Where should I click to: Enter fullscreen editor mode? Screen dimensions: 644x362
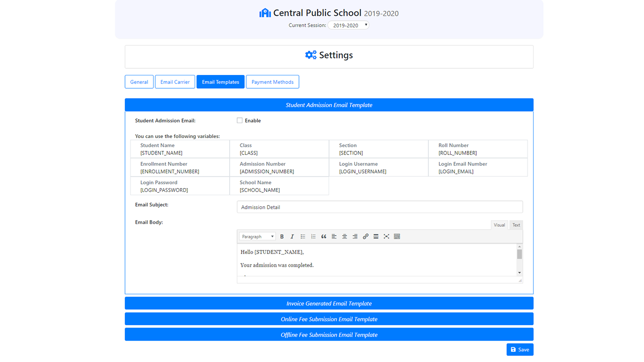(386, 237)
